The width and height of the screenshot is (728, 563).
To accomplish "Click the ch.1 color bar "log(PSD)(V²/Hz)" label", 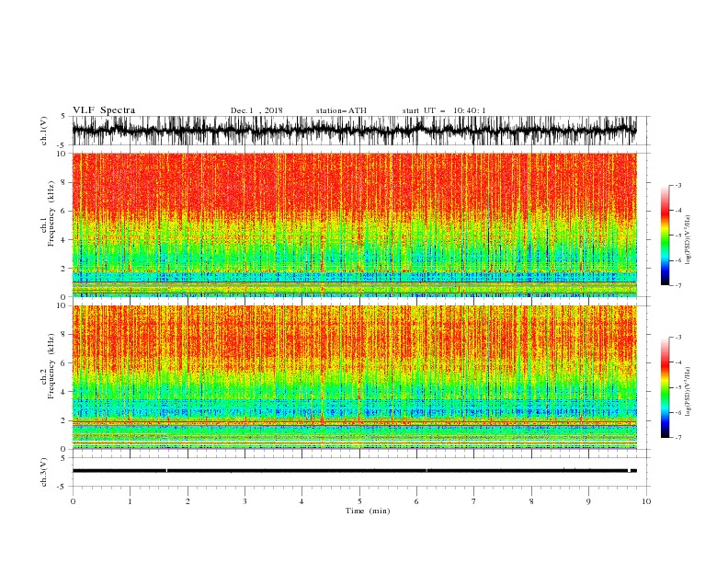I will pos(688,240).
